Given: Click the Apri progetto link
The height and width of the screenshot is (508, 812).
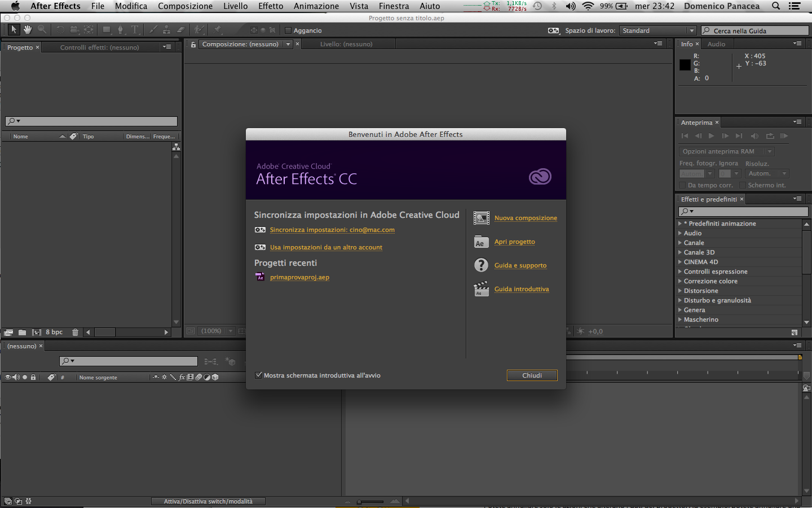Looking at the screenshot, I should 515,242.
